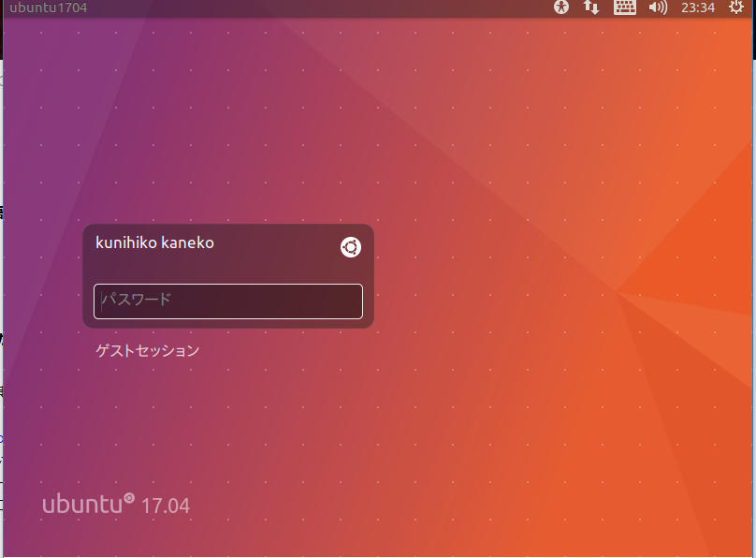Click the Ubuntu session selector icon
This screenshot has width=756, height=558.
[x=351, y=247]
